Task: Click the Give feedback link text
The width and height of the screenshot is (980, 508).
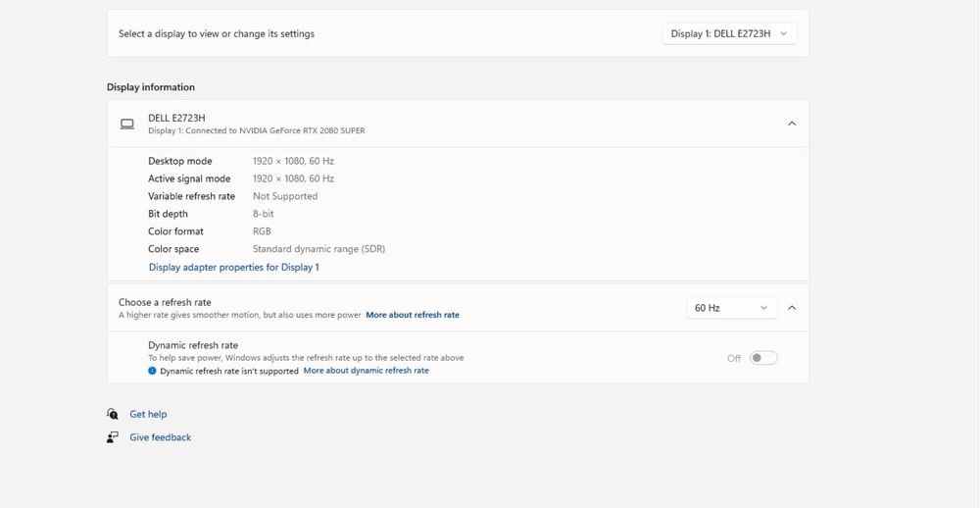Action: tap(160, 437)
